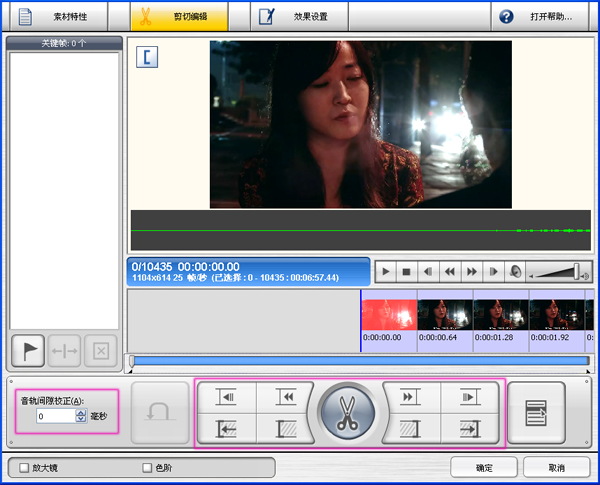Click the 打开帮助 button

[540, 16]
